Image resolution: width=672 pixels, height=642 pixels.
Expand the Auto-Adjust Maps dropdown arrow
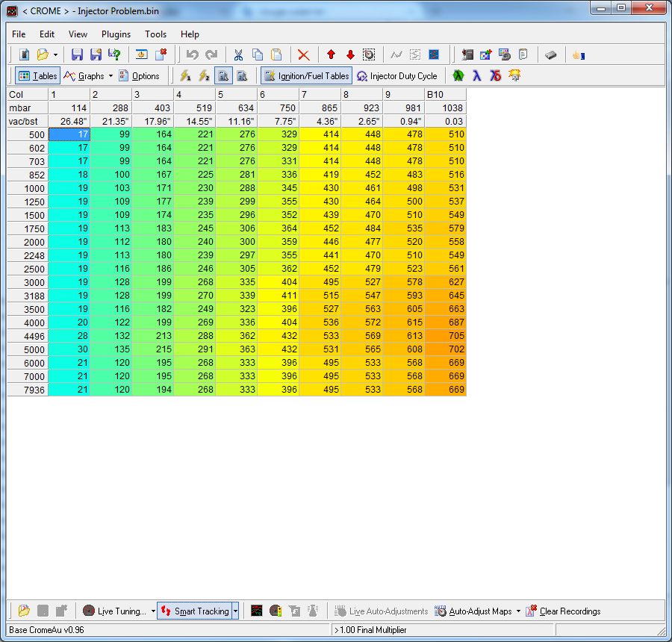click(518, 611)
